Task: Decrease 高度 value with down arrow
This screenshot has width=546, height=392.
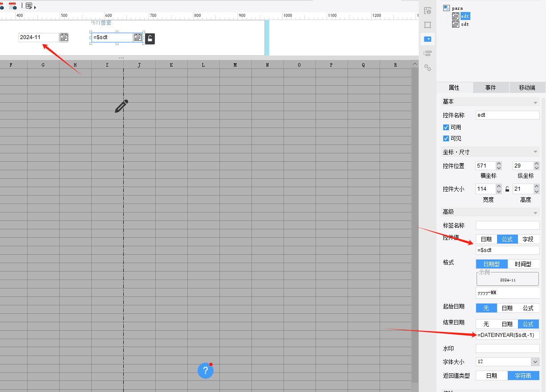Action: click(x=536, y=191)
